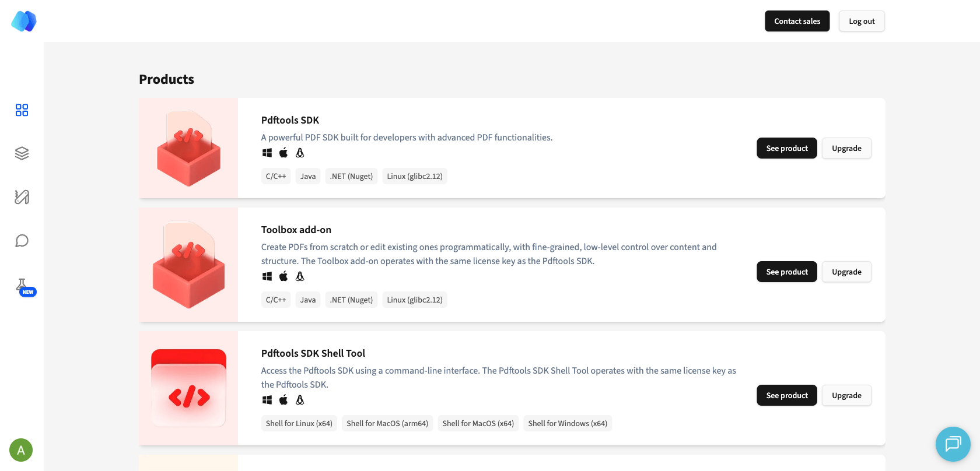Select the Shell for MacOS (x64) tag

478,423
